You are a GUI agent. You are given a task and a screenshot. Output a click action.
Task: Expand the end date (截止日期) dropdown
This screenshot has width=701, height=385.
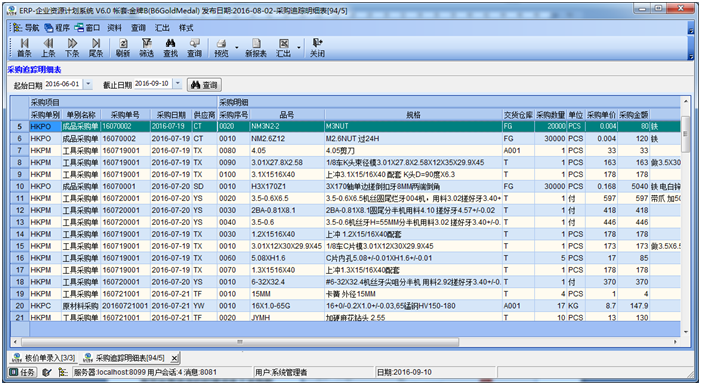tap(177, 84)
